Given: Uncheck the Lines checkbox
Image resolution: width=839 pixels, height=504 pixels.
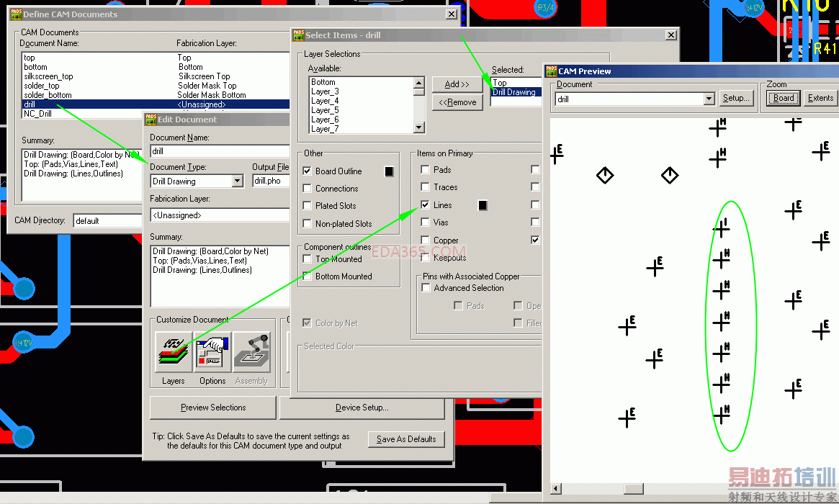Looking at the screenshot, I should [426, 205].
